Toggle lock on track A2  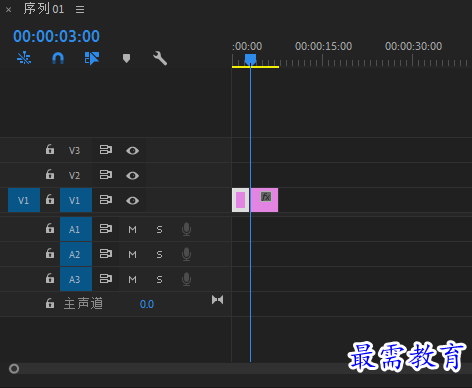[x=50, y=254]
